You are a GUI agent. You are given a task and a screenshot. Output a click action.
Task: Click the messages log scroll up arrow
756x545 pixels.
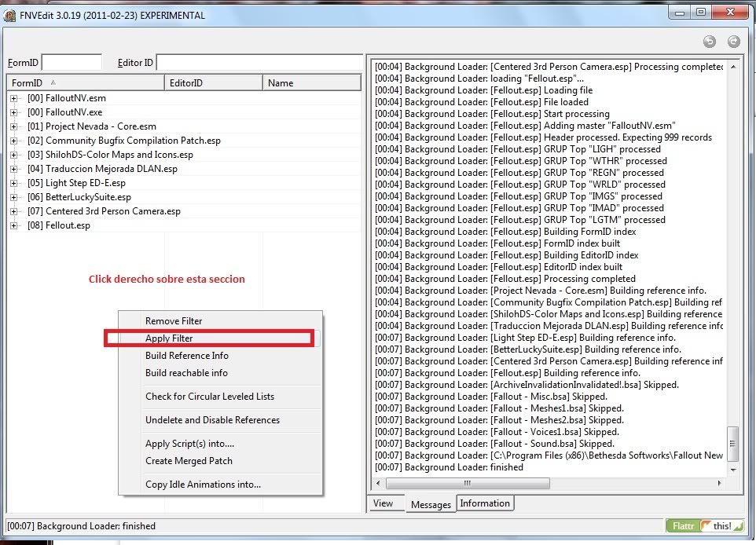point(733,67)
